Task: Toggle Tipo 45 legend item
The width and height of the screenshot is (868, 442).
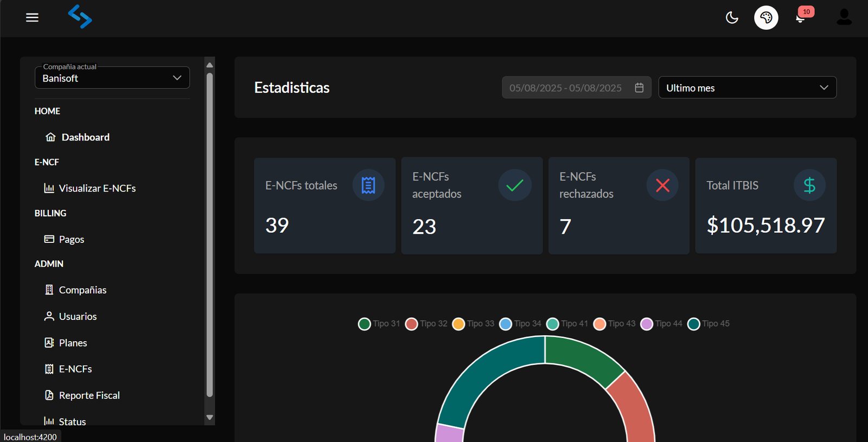Action: [709, 324]
